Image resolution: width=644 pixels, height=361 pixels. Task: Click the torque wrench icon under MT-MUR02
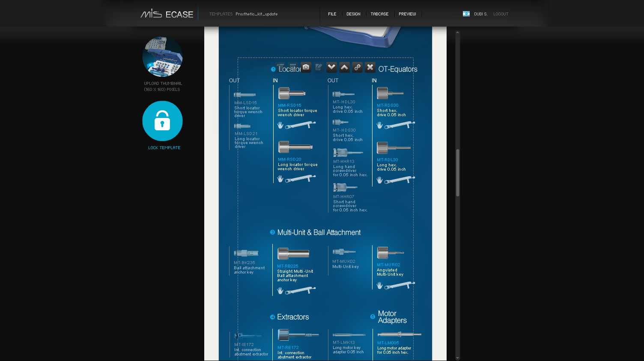[x=400, y=285]
